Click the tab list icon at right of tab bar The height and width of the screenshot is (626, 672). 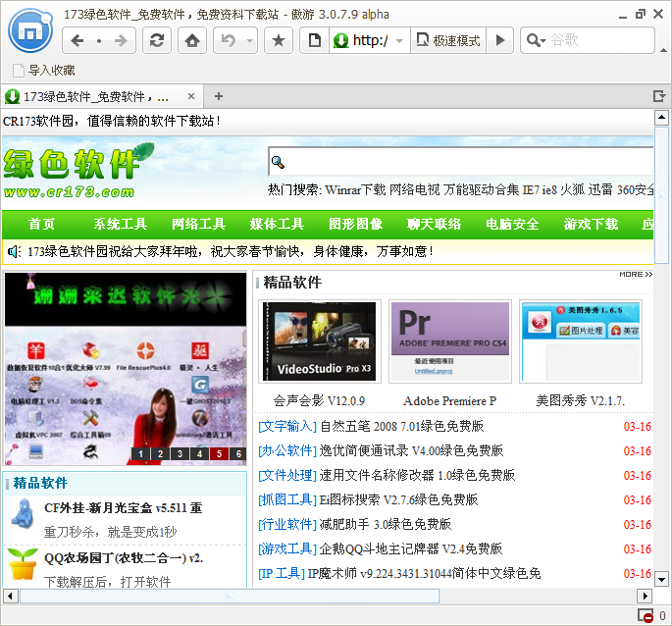click(x=659, y=96)
